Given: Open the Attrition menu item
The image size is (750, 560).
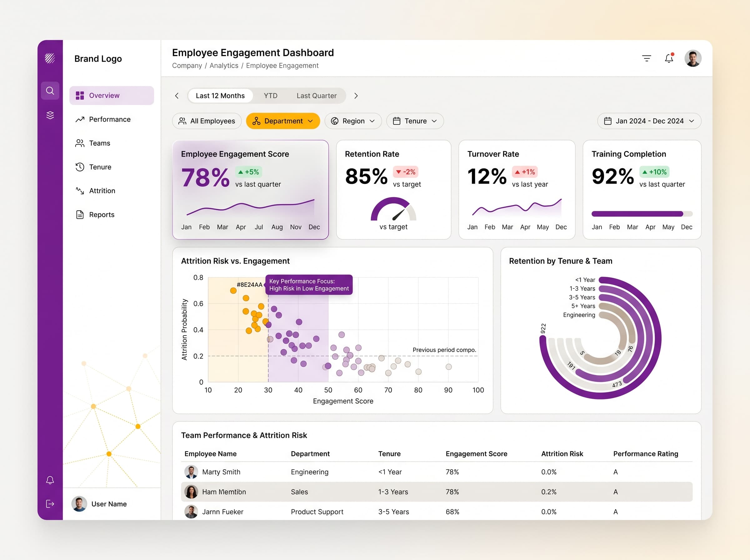Looking at the screenshot, I should coord(112,191).
